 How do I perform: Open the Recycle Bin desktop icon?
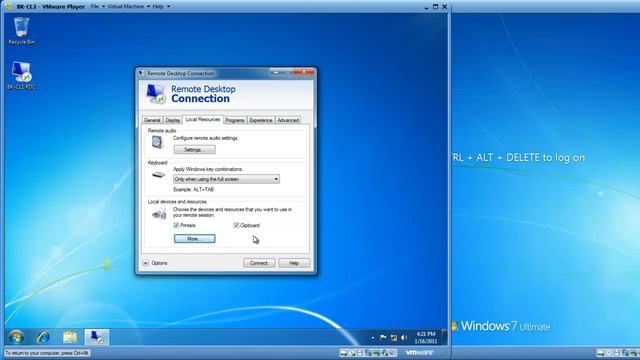[21, 31]
